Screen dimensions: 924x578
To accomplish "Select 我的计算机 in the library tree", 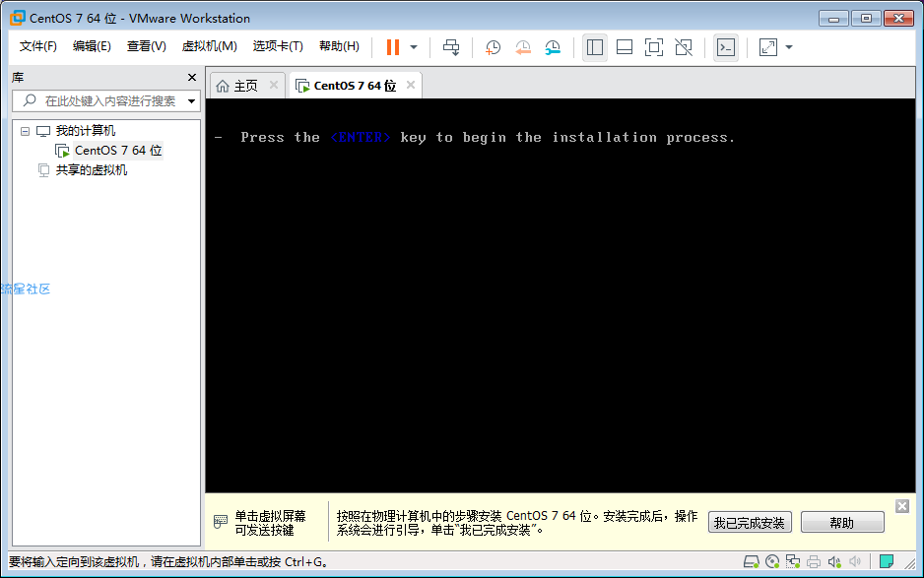I will 86,131.
